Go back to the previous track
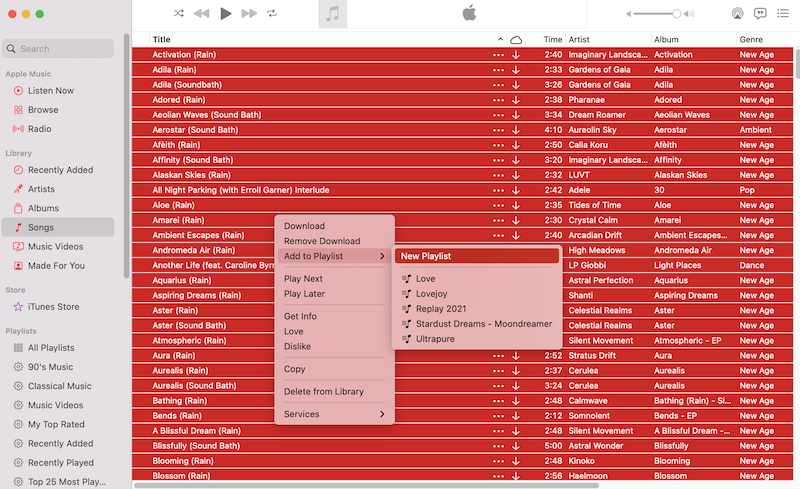Image resolution: width=800 pixels, height=489 pixels. tap(202, 14)
